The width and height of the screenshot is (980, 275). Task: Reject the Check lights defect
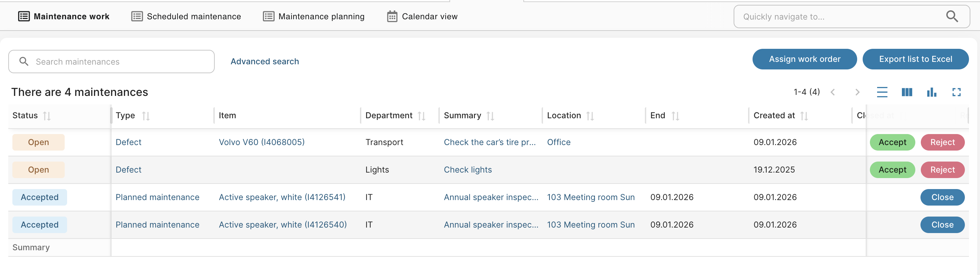[942, 170]
